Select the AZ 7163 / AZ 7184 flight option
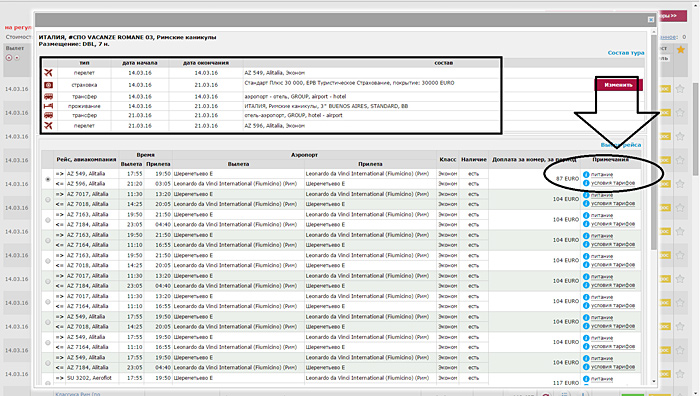The image size is (700, 396). pyautogui.click(x=48, y=220)
